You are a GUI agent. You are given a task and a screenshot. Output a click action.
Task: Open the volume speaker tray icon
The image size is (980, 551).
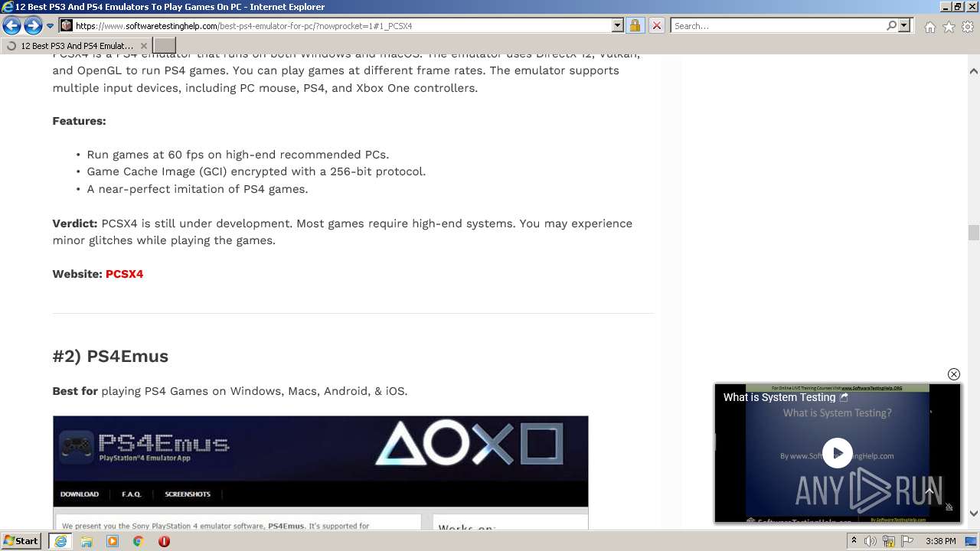pos(871,541)
